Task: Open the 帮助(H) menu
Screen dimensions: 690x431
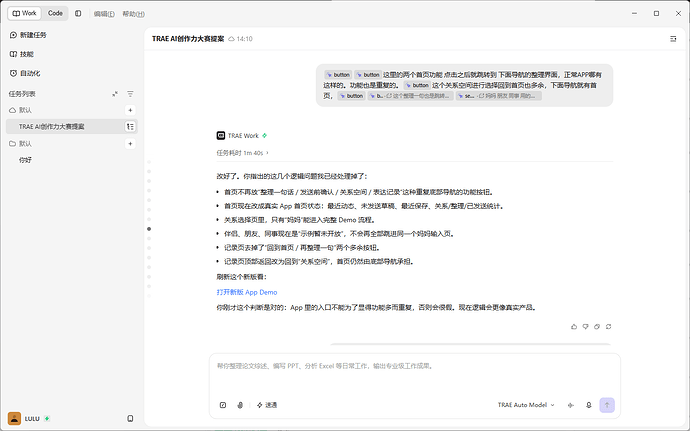Action: point(133,14)
